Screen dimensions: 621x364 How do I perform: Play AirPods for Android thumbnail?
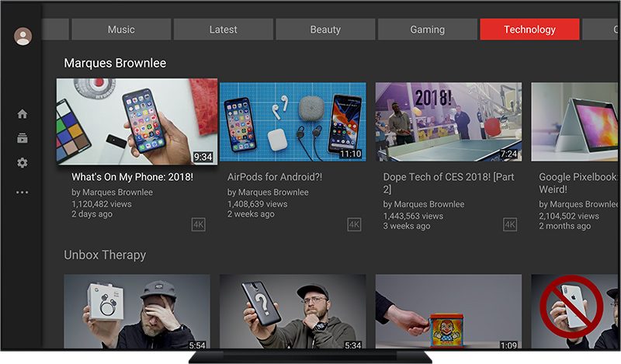293,122
